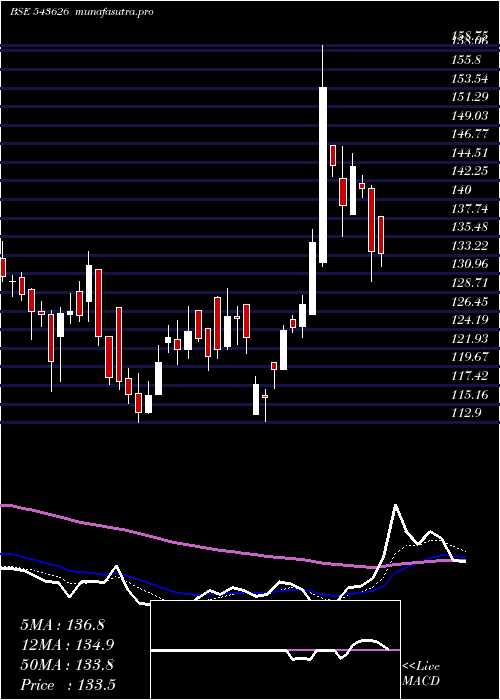Viewport: 500px width, 700px height.
Task: Click the tallest white candlestick body
Action: pos(323,175)
